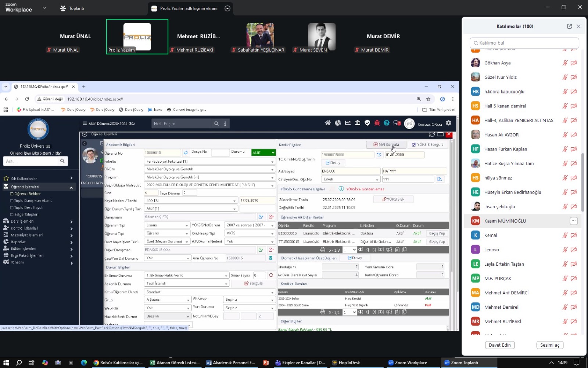Pop out the Katılımcılar panel
588x368 pixels.
tap(569, 26)
